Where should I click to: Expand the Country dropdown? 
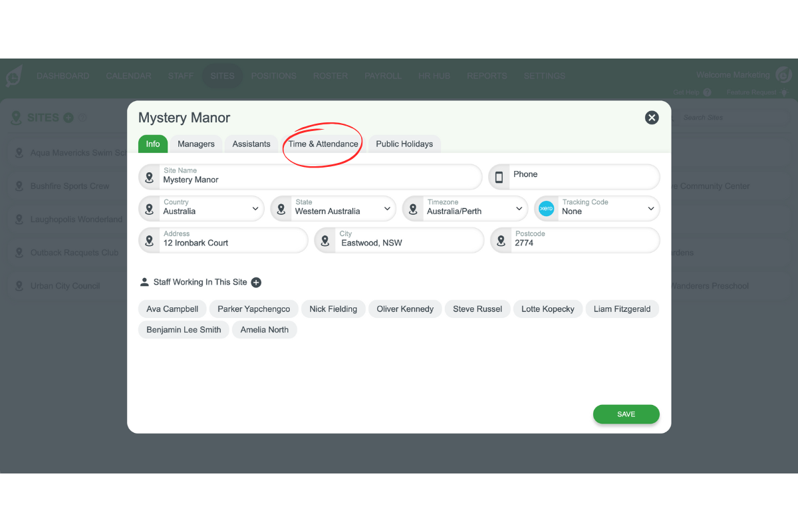(255, 209)
